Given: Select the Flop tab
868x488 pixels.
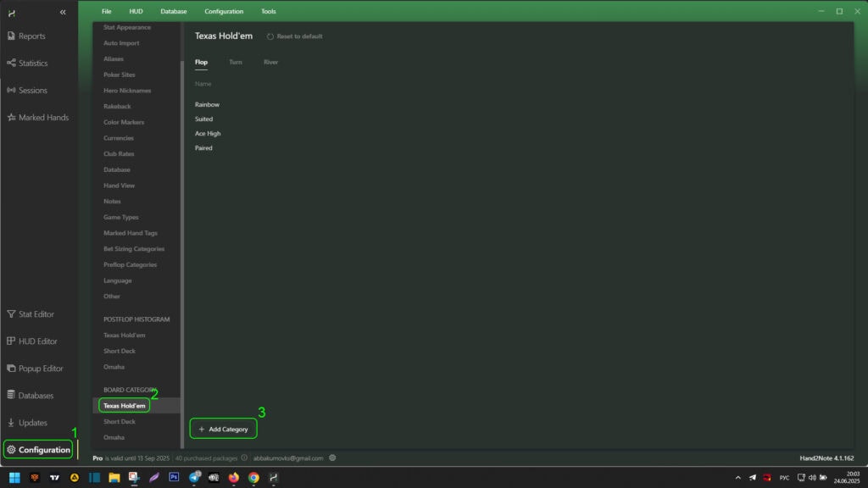Looking at the screenshot, I should point(201,62).
